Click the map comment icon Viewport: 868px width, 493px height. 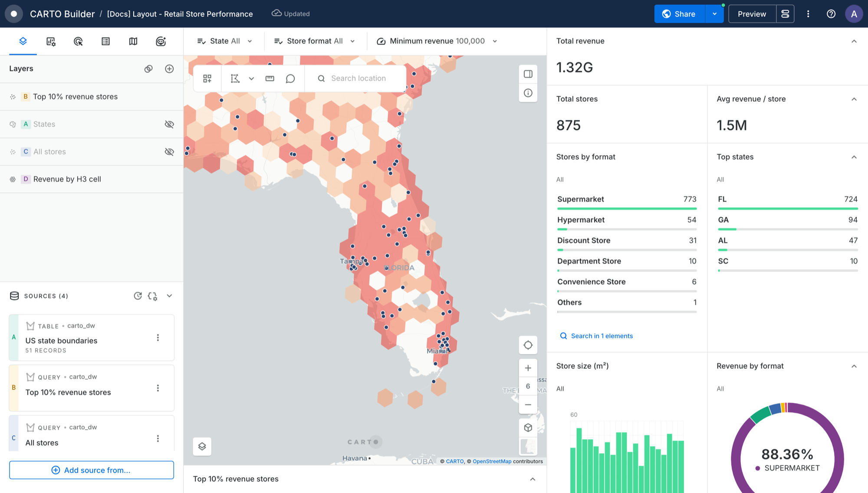tap(290, 78)
